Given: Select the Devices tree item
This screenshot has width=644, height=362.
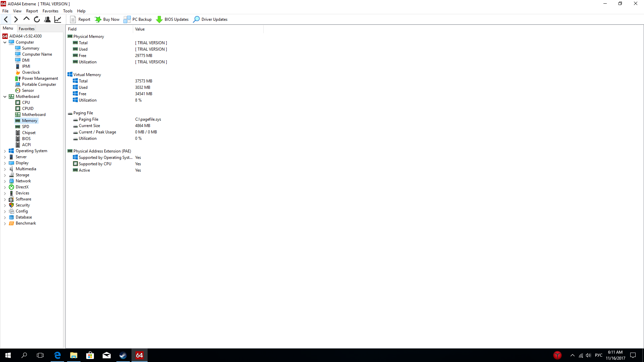Looking at the screenshot, I should coord(22,193).
